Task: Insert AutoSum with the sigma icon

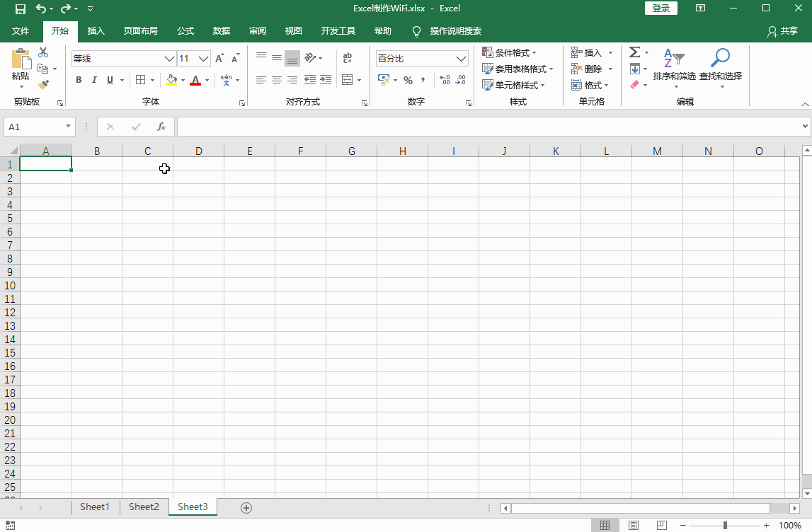Action: coord(635,52)
